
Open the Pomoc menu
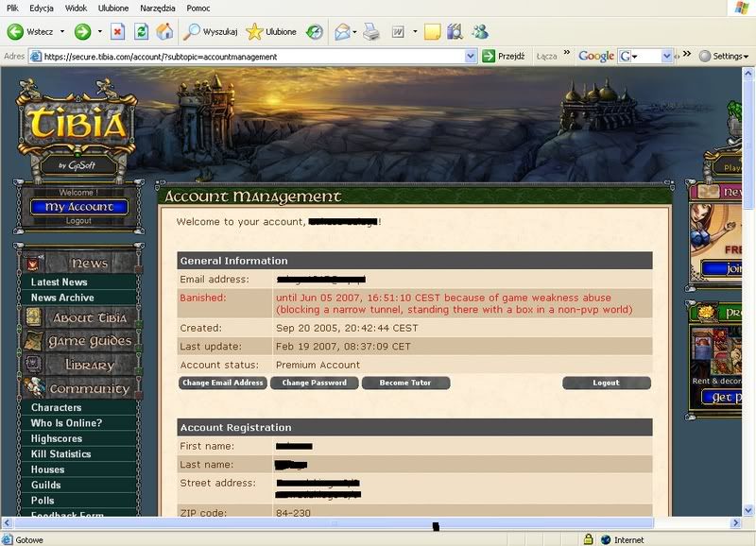(x=198, y=9)
